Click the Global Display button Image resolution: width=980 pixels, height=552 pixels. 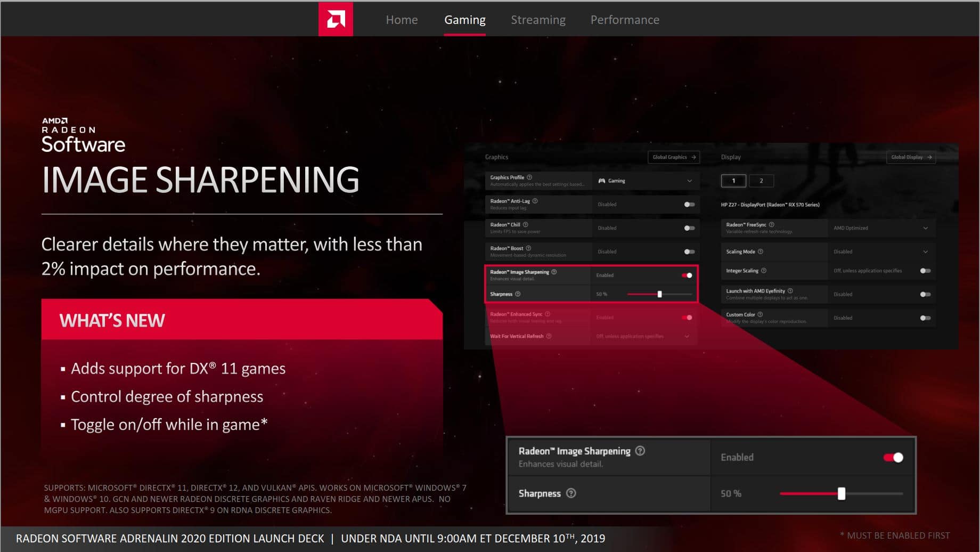coord(911,157)
